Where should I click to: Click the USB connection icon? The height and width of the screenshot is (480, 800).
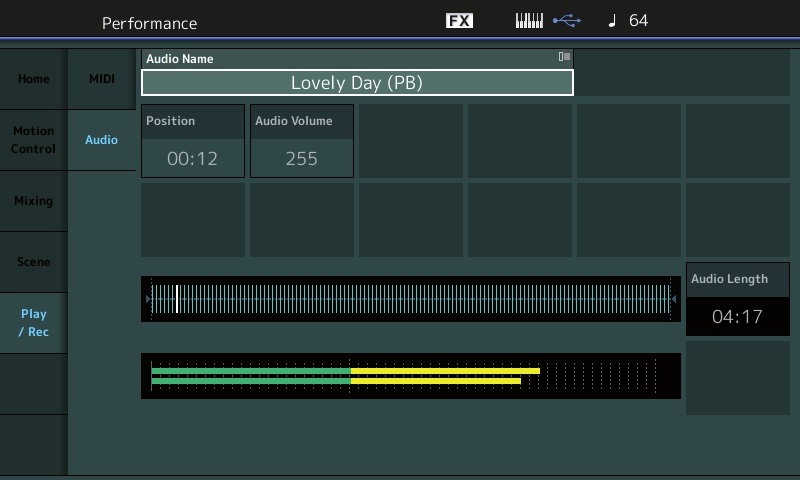pyautogui.click(x=565, y=21)
